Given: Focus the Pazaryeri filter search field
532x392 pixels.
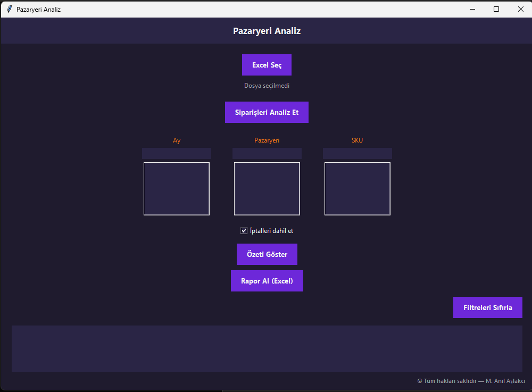Looking at the screenshot, I should click(x=267, y=153).
